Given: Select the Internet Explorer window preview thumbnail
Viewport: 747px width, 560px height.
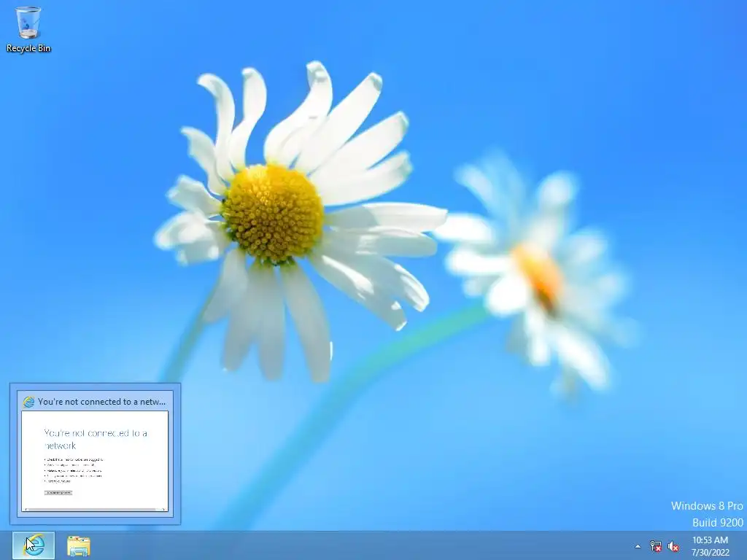Looking at the screenshot, I should pos(95,461).
